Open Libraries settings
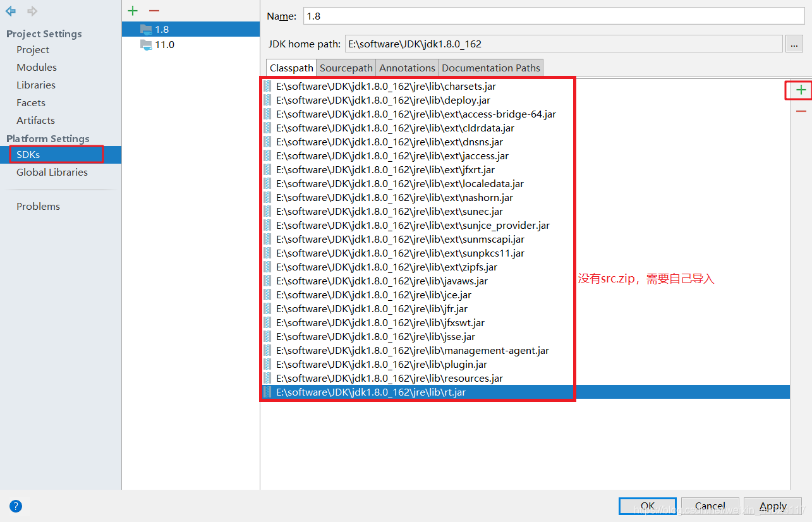This screenshot has width=812, height=522. (36, 85)
